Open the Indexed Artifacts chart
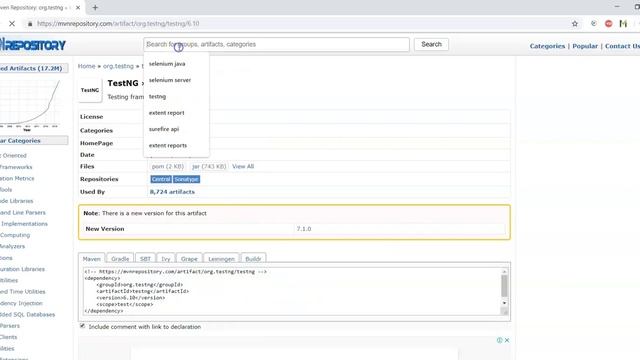 [x=31, y=104]
